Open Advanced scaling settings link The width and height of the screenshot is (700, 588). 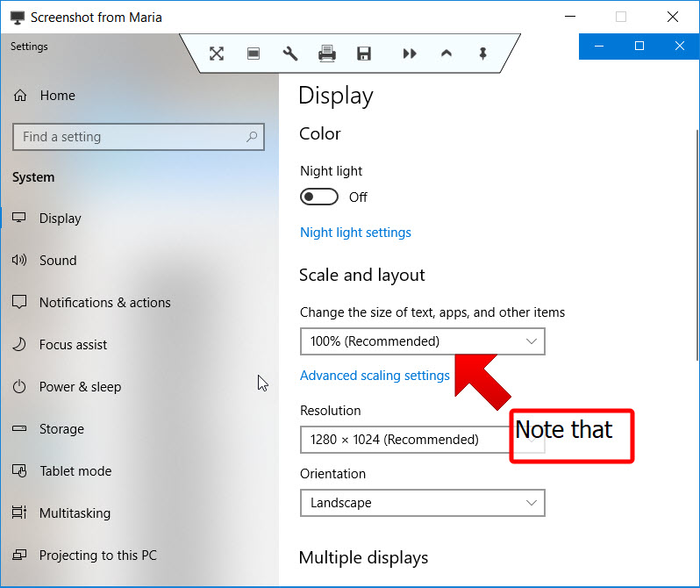pyautogui.click(x=375, y=376)
